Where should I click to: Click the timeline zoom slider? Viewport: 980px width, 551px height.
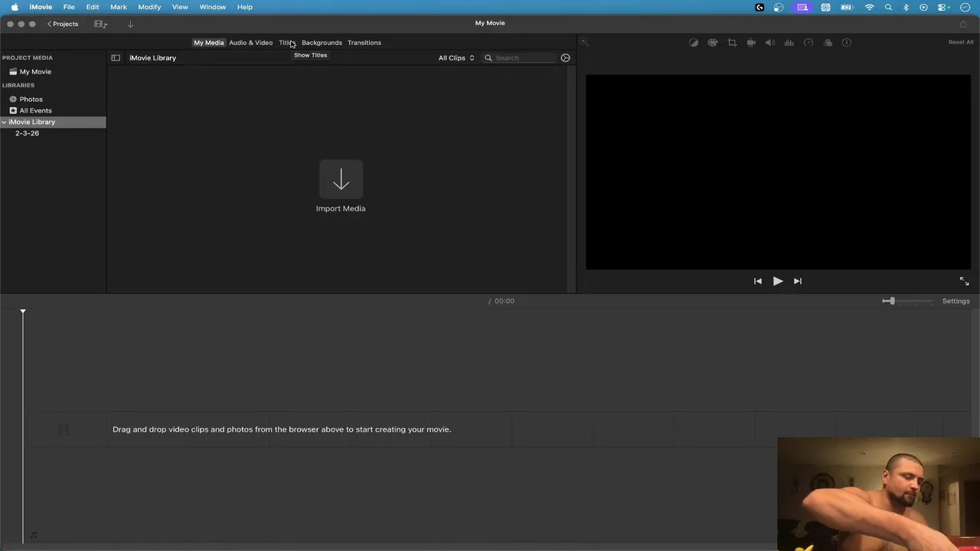coord(907,301)
